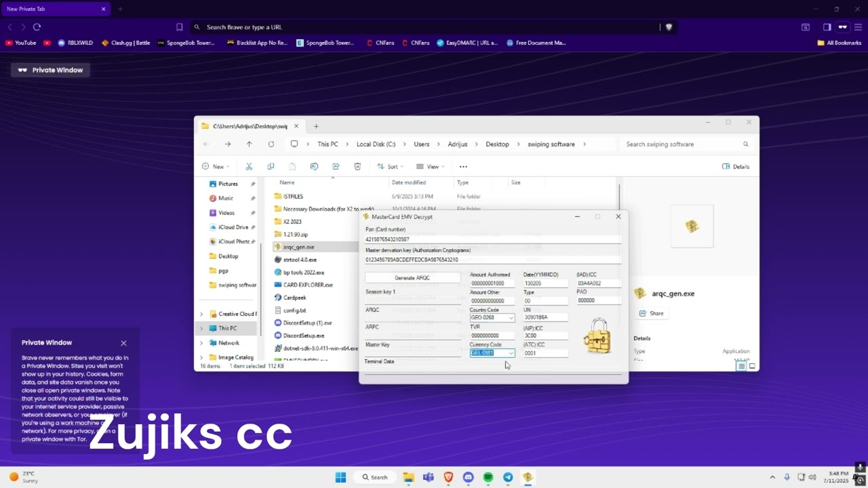Open Microsoft Teams from the taskbar
The width and height of the screenshot is (868, 488).
428,477
